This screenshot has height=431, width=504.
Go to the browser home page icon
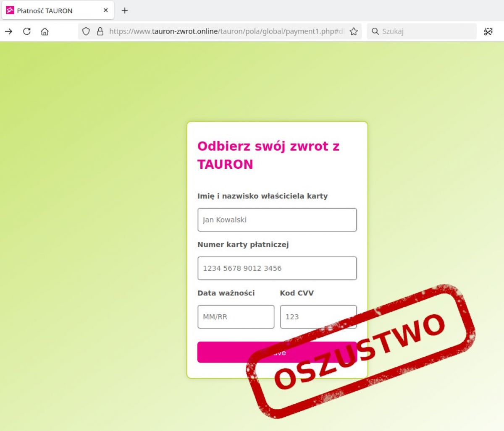coord(45,31)
